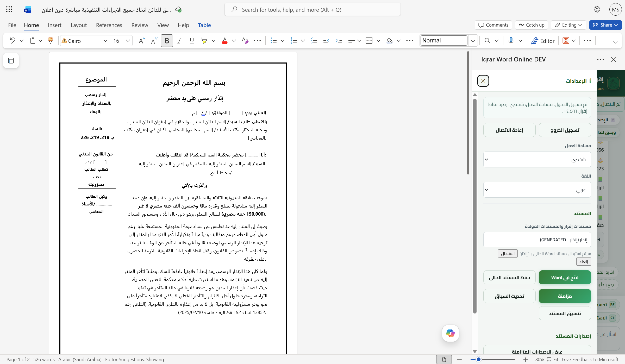Viewport: 625px width, 364px height.
Task: Expand the ribbon collapse chevron
Action: (x=615, y=42)
